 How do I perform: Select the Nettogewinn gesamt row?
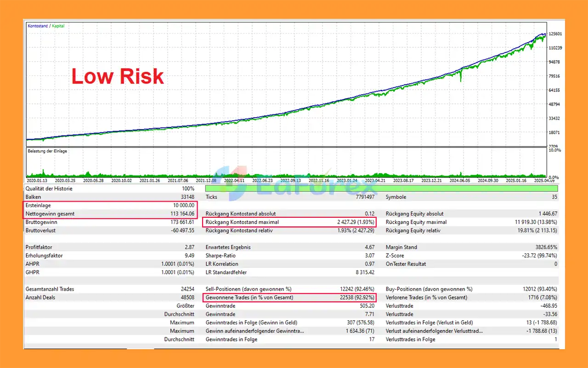(x=110, y=214)
